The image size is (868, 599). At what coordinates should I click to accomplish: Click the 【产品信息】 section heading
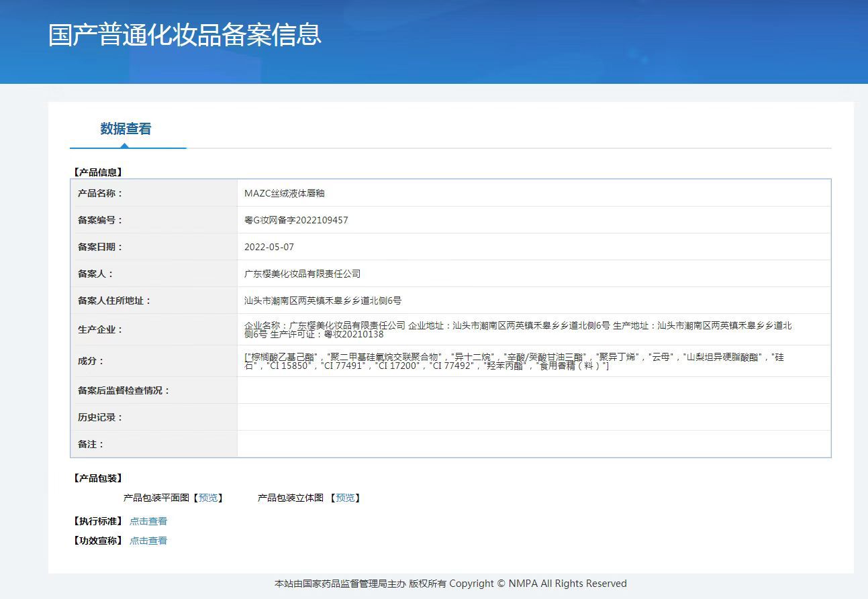(98, 172)
